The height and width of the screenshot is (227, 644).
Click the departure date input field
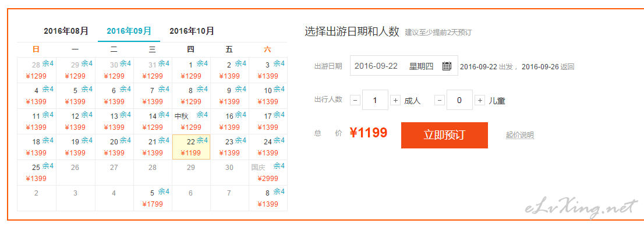(x=404, y=66)
